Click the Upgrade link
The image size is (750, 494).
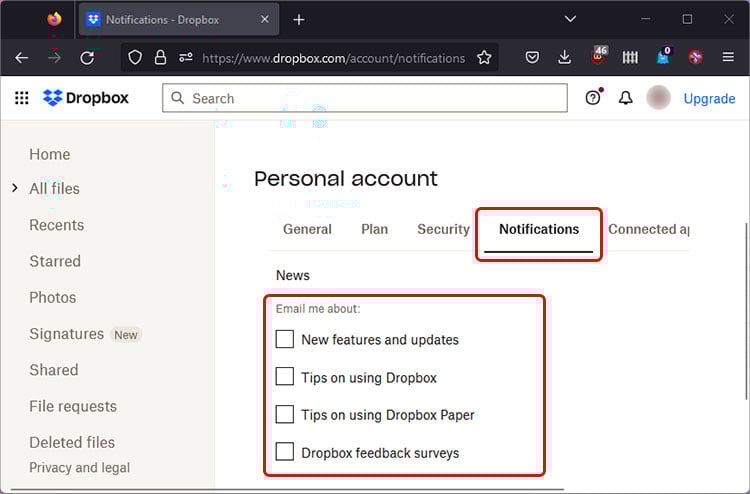pyautogui.click(x=709, y=99)
